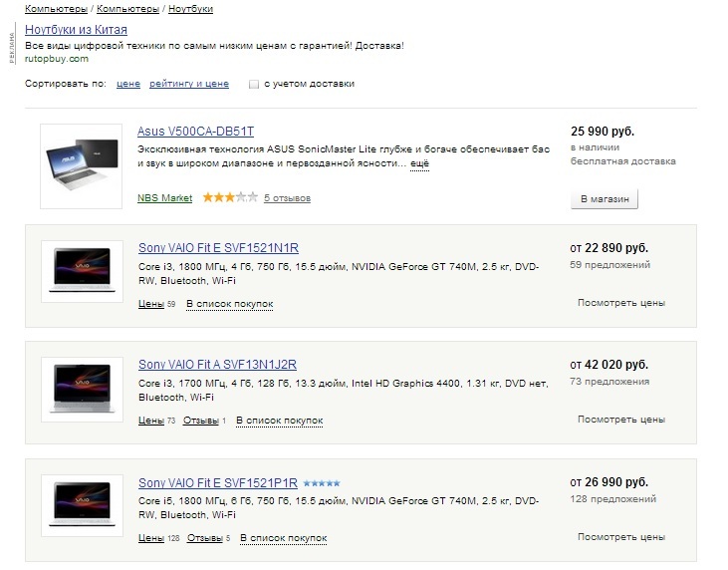
Task: Click the Sony VAIO SVF1521P1R thumbnail image
Action: click(x=82, y=505)
